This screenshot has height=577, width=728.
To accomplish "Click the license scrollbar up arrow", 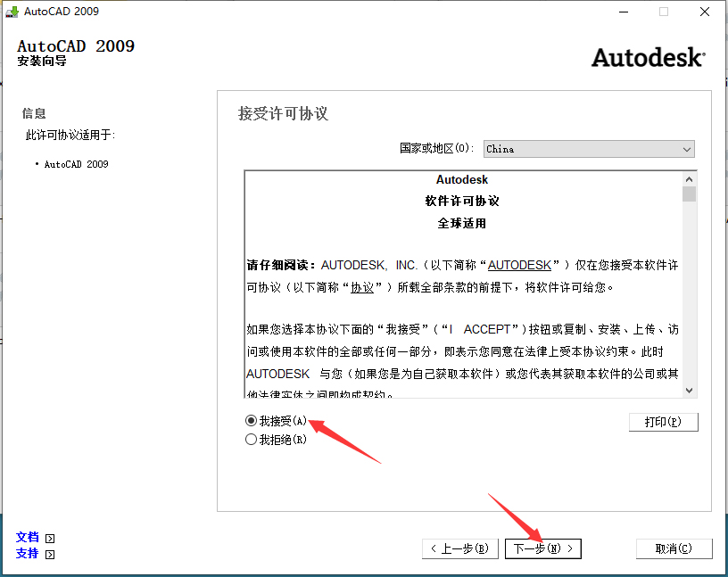I will (x=689, y=179).
